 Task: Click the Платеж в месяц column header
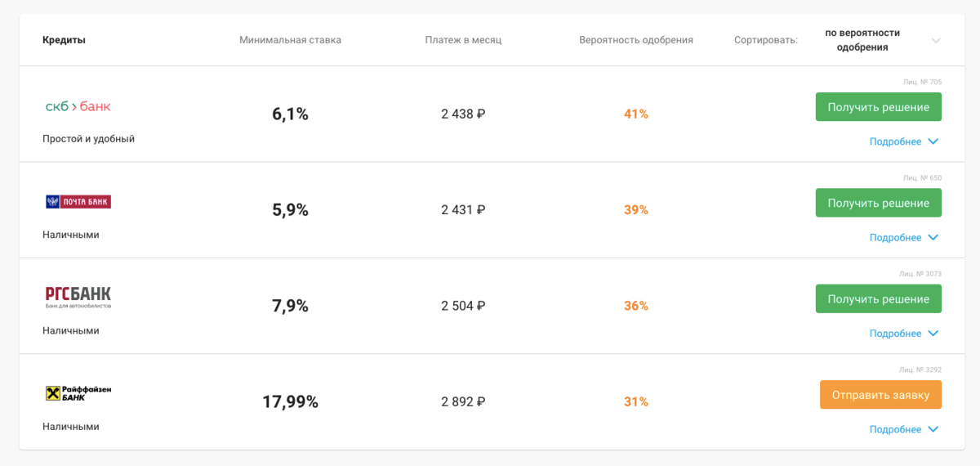(x=463, y=40)
